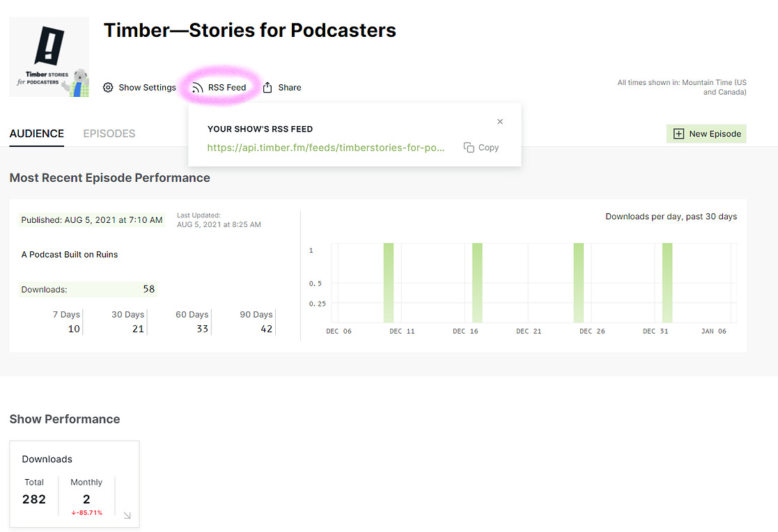Click the Most Recent Episode Performance heading

pyautogui.click(x=109, y=178)
